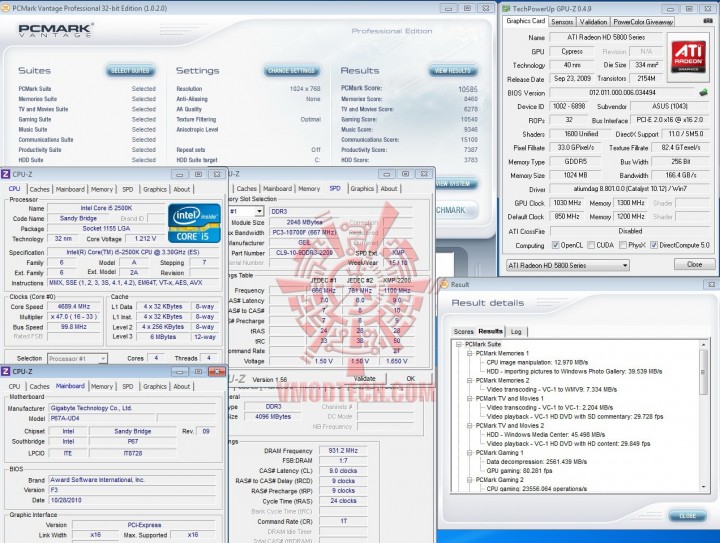Open the memory slot #1 dropdown in CPU-Z SPD
The height and width of the screenshot is (543, 720).
click(259, 211)
